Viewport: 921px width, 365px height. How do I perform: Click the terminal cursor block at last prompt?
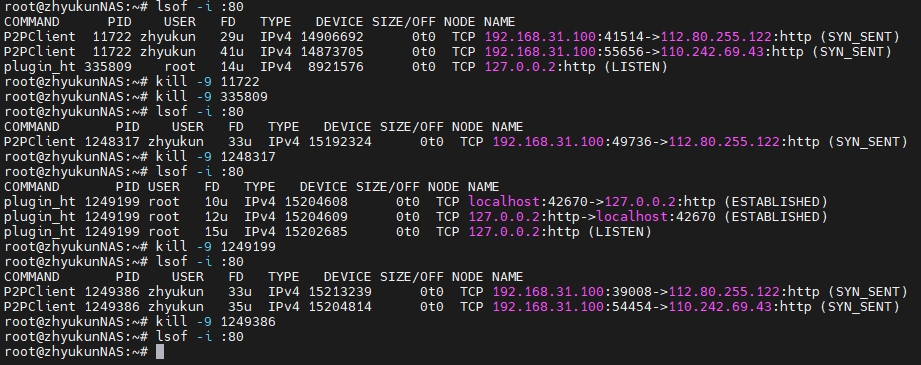coord(160,351)
